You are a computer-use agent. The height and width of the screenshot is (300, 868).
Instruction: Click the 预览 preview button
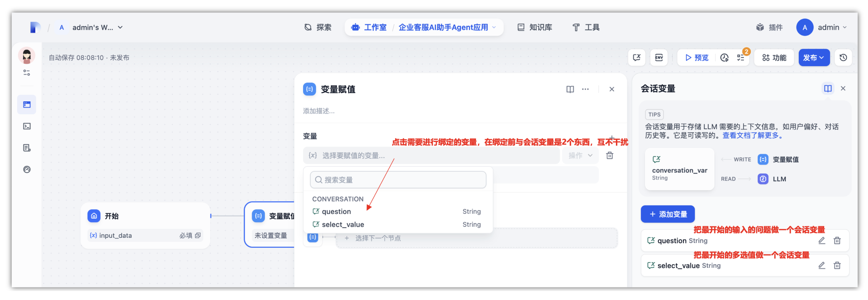coord(697,58)
